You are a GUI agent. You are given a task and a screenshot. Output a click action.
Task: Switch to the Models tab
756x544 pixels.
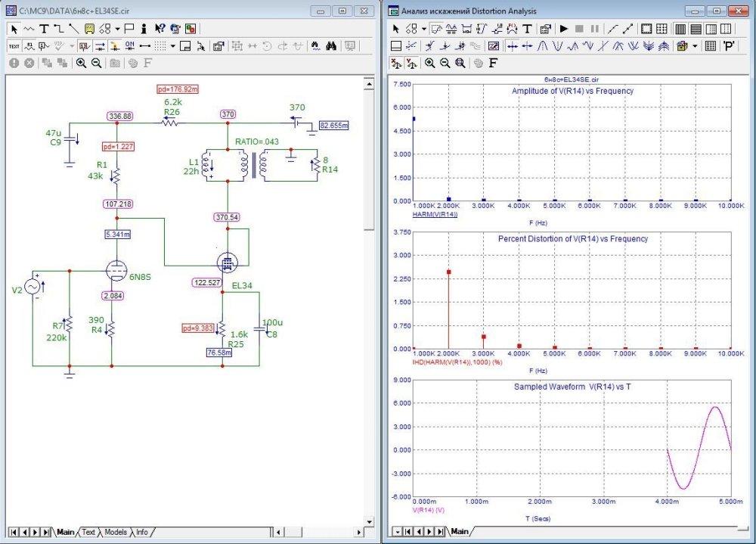click(115, 532)
